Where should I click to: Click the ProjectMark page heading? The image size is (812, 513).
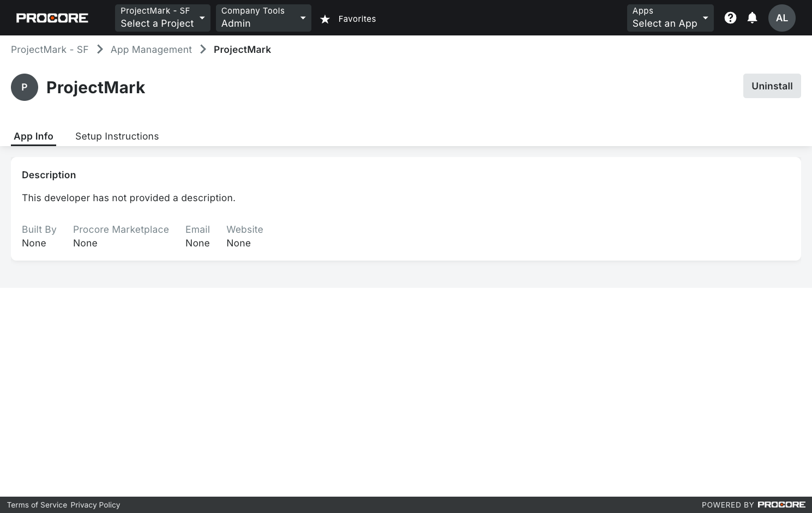[x=95, y=87]
